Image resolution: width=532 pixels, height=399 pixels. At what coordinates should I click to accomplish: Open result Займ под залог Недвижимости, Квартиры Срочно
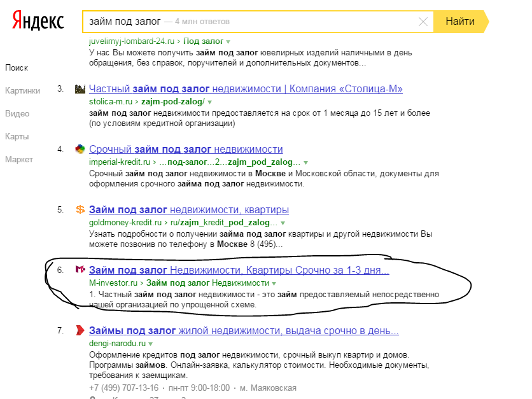pos(239,270)
